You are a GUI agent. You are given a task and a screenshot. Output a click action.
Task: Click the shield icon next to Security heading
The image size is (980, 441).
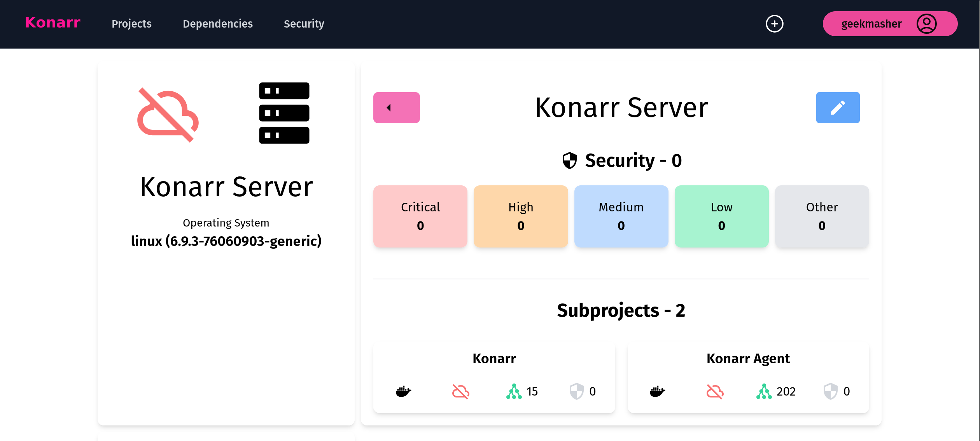click(570, 160)
